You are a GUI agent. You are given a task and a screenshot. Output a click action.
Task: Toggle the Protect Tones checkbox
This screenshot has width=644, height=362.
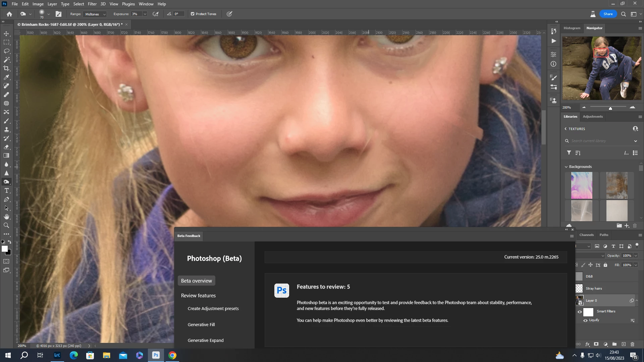point(193,14)
